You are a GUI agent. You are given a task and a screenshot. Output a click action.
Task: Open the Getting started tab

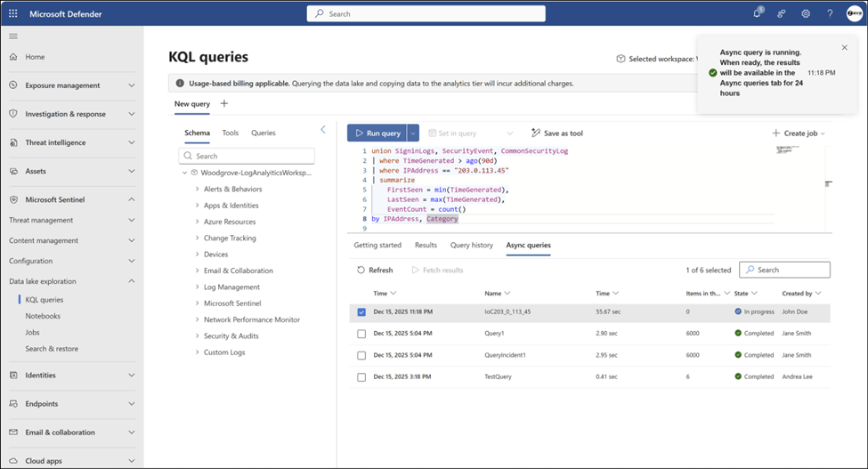click(x=377, y=245)
